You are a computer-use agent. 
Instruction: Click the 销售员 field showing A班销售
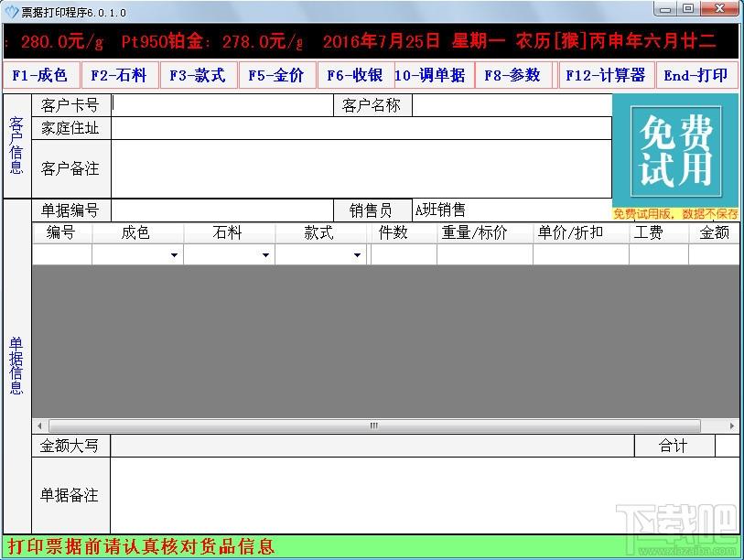(512, 210)
